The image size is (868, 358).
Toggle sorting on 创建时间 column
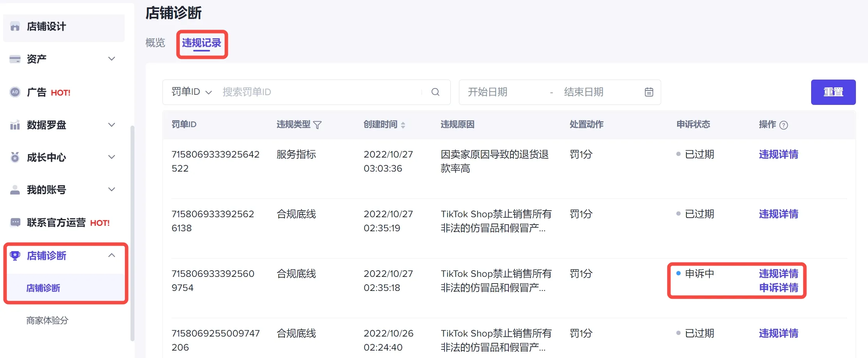tap(403, 125)
